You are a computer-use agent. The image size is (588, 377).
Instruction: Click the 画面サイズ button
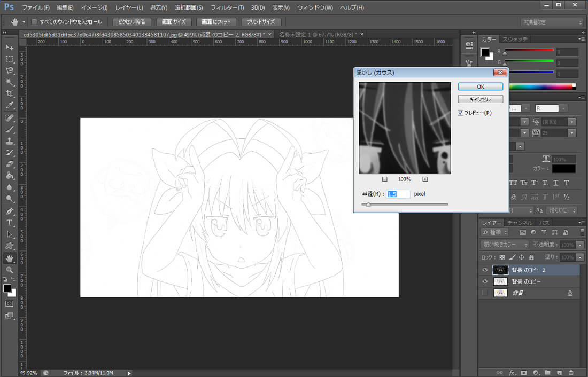coord(174,22)
